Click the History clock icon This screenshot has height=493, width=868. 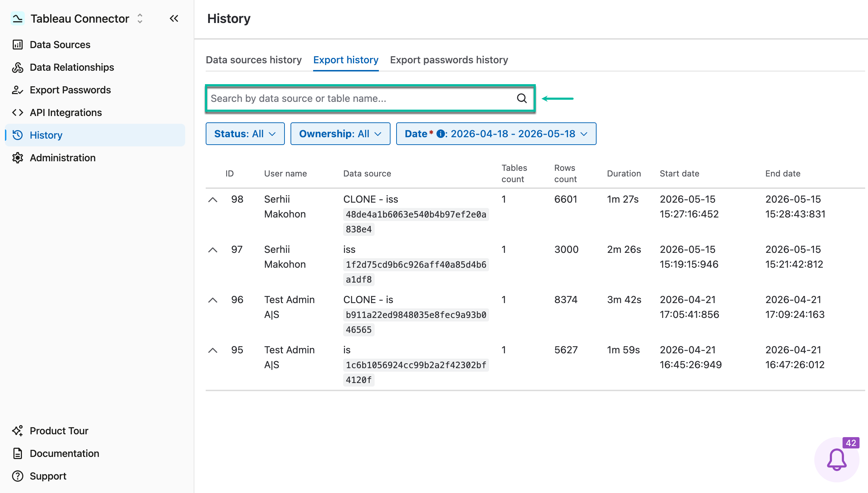tap(18, 135)
